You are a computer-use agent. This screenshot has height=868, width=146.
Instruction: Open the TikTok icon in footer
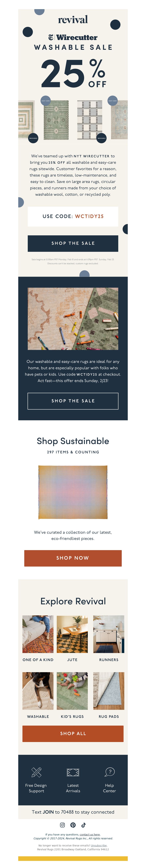coord(84,825)
